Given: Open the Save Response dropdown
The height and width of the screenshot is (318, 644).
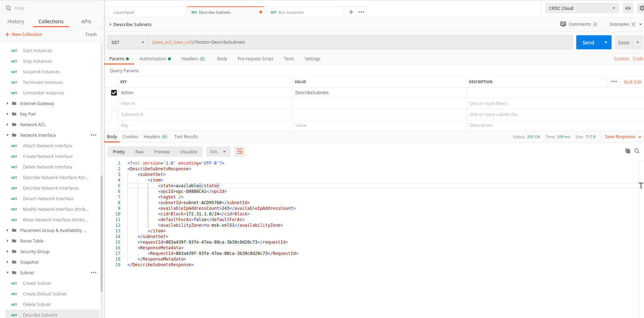Looking at the screenshot, I should 640,137.
